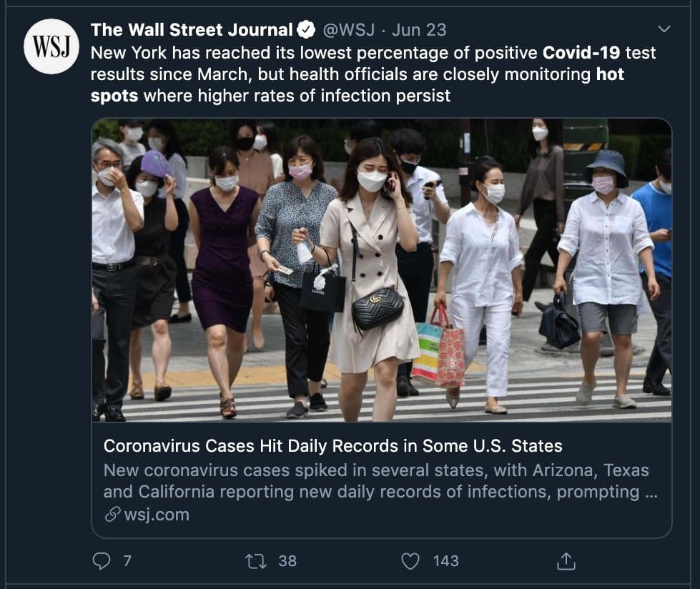Click the like count 143

(x=446, y=561)
